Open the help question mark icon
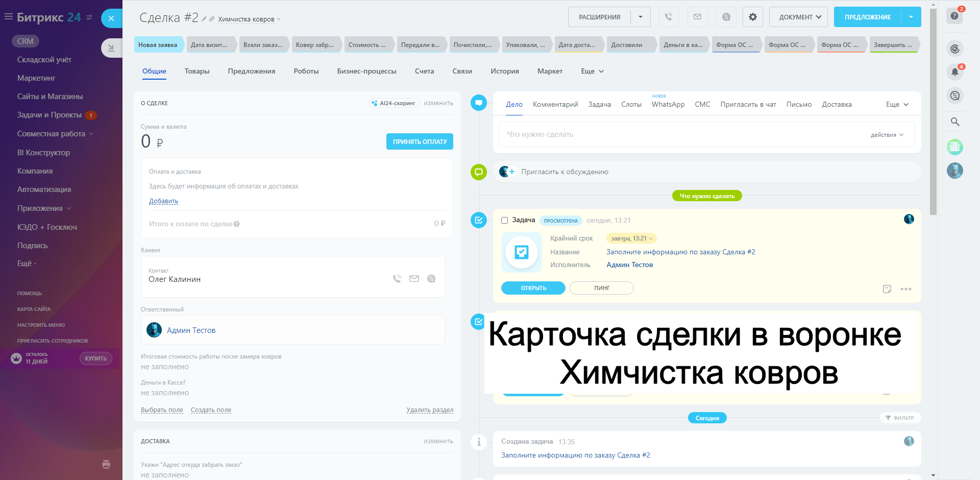 pos(954,16)
